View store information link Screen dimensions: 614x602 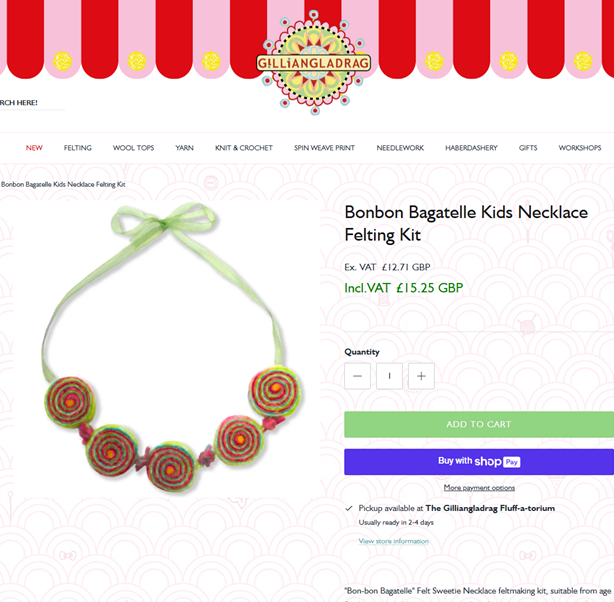[394, 541]
